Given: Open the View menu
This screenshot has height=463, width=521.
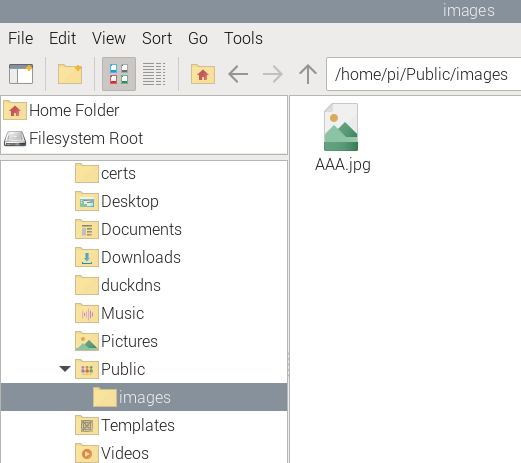Looking at the screenshot, I should pyautogui.click(x=109, y=38).
